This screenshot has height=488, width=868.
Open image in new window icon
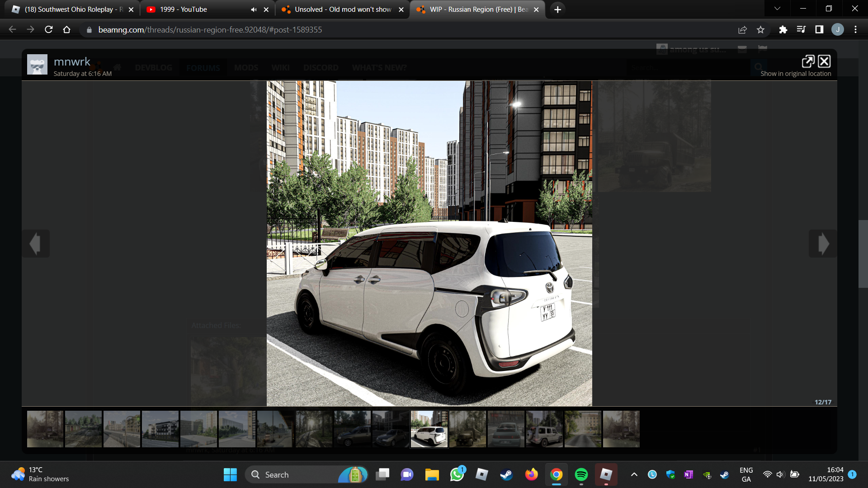click(808, 61)
